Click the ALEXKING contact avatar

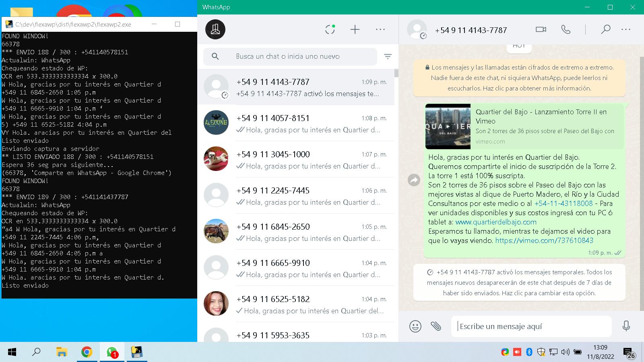216,122
